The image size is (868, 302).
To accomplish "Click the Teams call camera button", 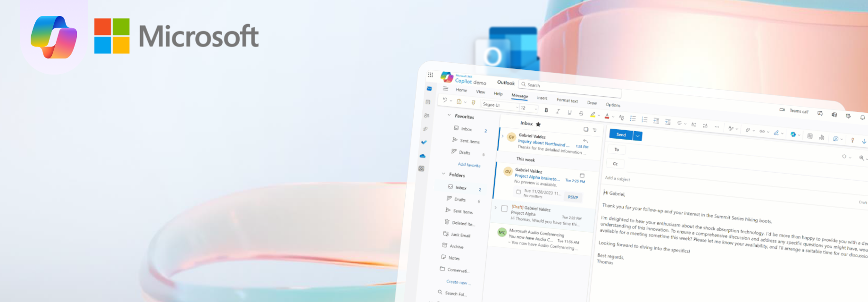I will (x=794, y=111).
